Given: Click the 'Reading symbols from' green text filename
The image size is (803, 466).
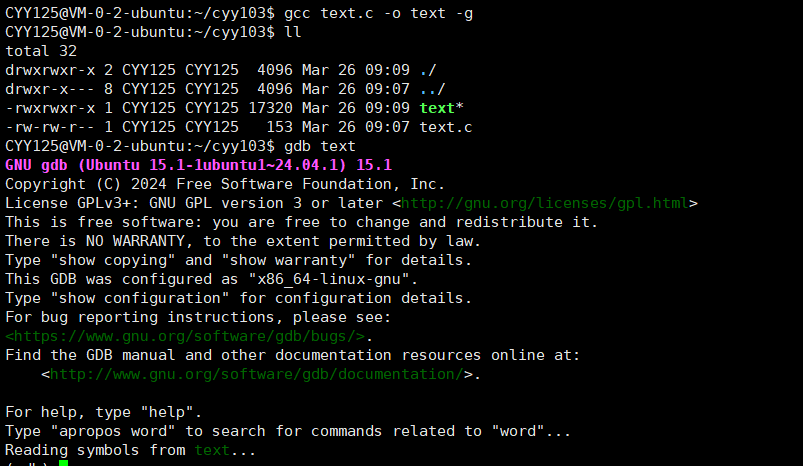Looking at the screenshot, I should click(x=212, y=450).
